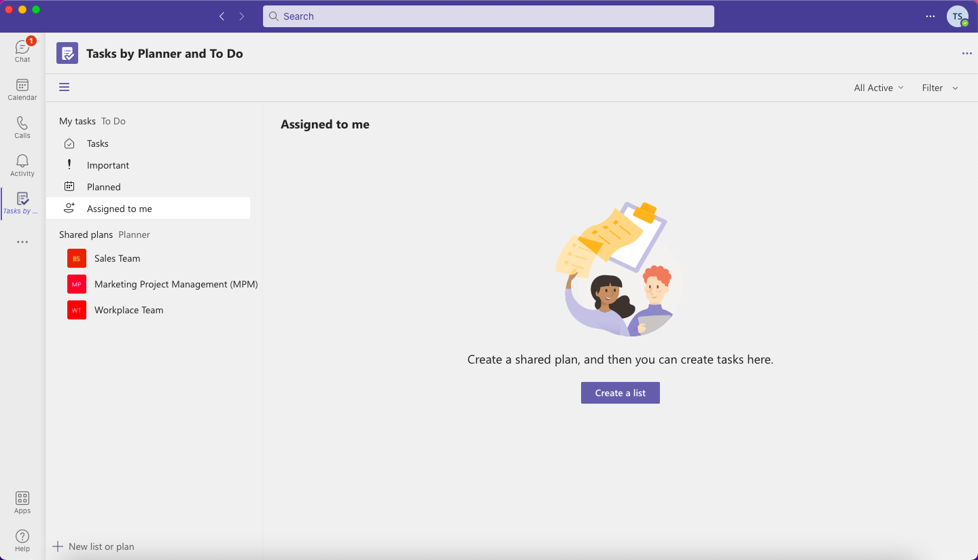Click the Create a list button
Viewport: 978px width, 560px height.
[x=620, y=393]
